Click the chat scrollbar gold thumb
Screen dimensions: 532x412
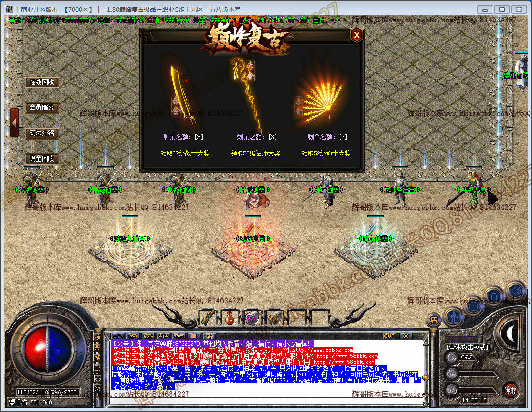point(425,377)
